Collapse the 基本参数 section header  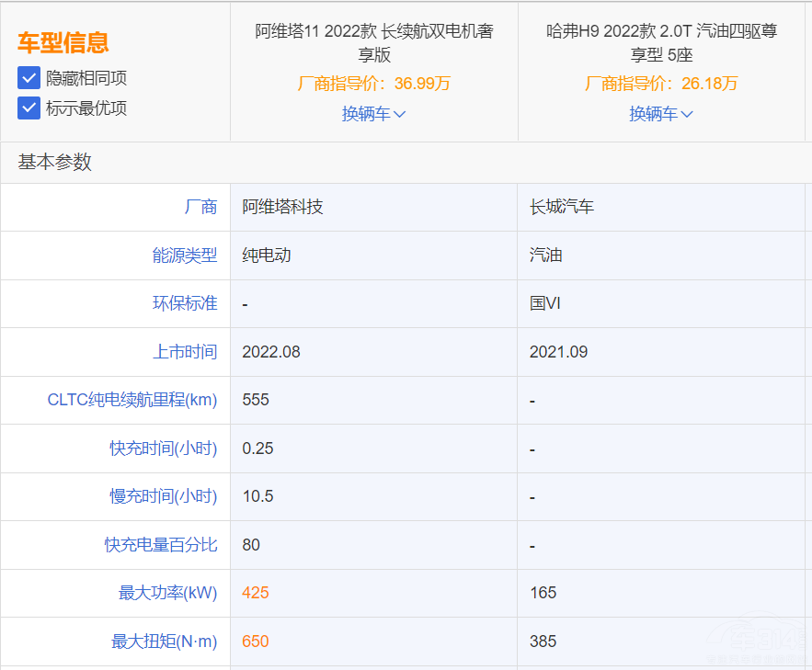55,163
